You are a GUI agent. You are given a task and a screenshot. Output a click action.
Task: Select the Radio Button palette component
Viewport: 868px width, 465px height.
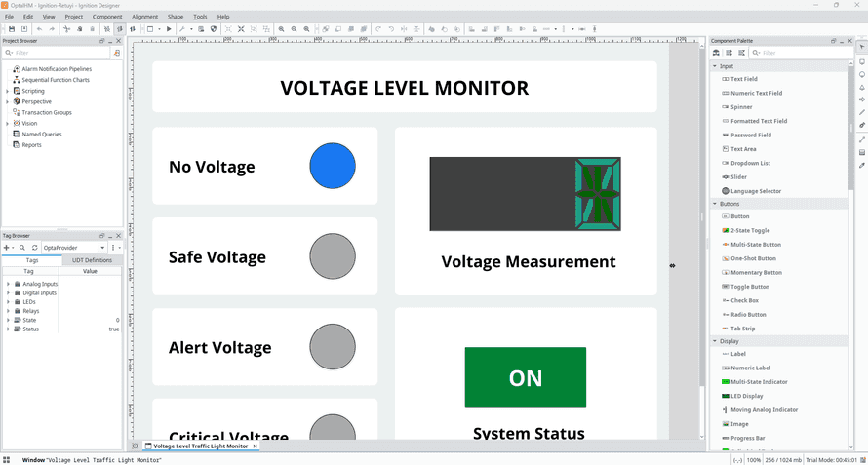click(748, 315)
